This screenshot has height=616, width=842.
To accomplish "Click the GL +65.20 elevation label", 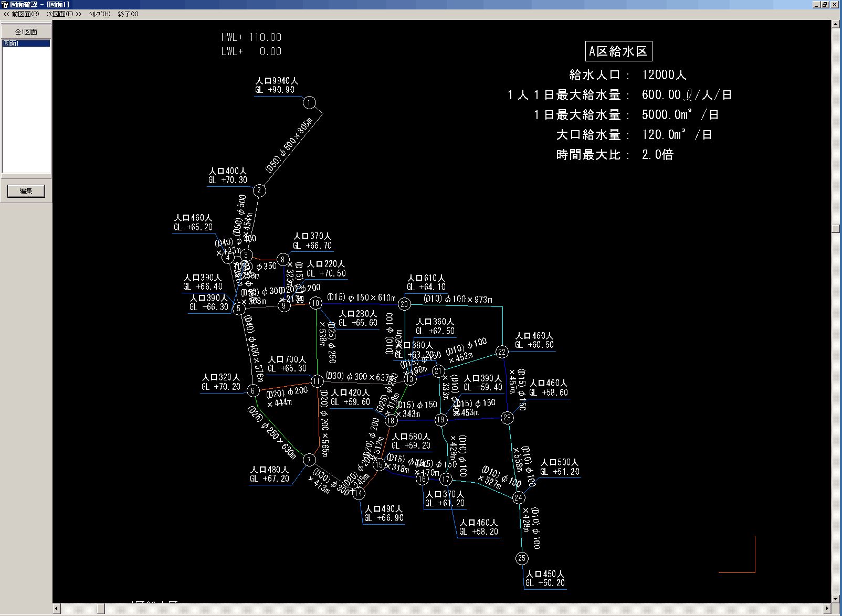I will 193,227.
